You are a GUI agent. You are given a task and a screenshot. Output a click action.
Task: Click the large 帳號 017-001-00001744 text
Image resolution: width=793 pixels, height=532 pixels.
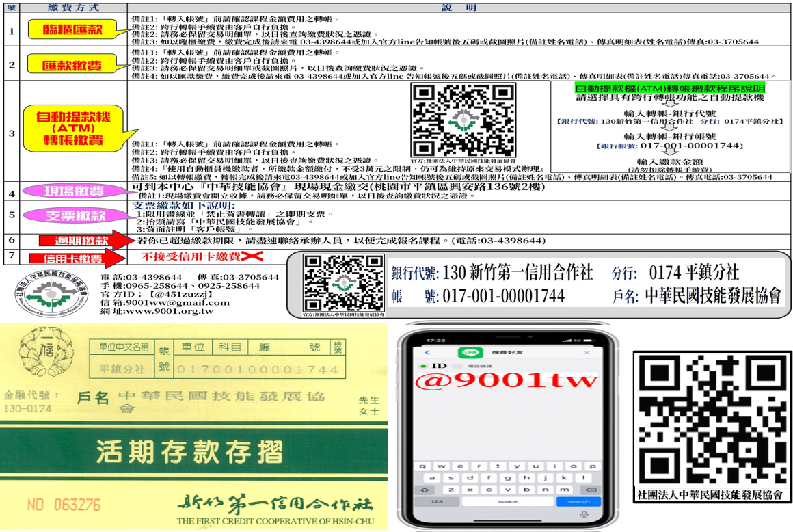(479, 296)
